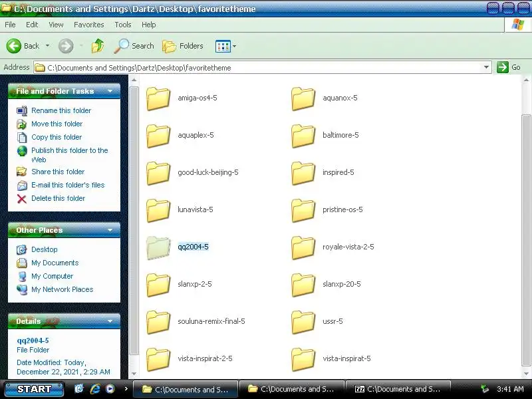Screen dimensions: 532x399
Task: Select the lunavista-5 folder icon
Action: pyautogui.click(x=158, y=210)
